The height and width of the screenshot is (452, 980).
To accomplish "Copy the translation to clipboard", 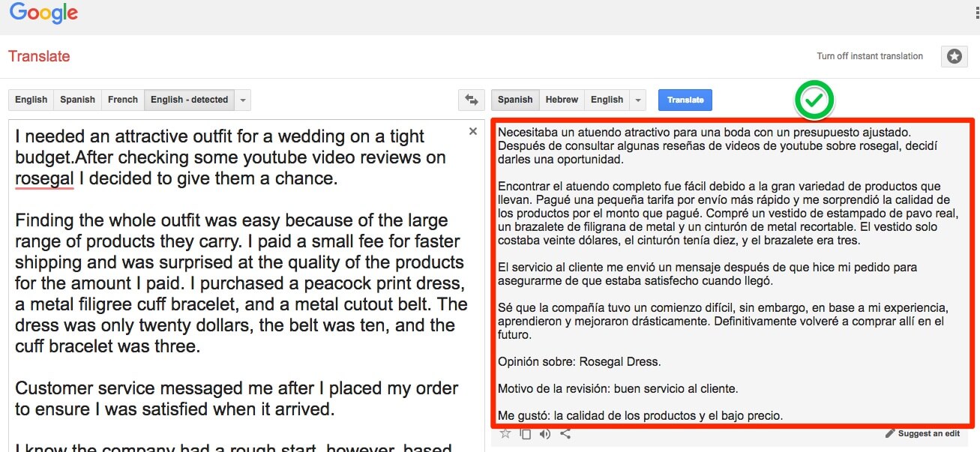I will pos(526,433).
